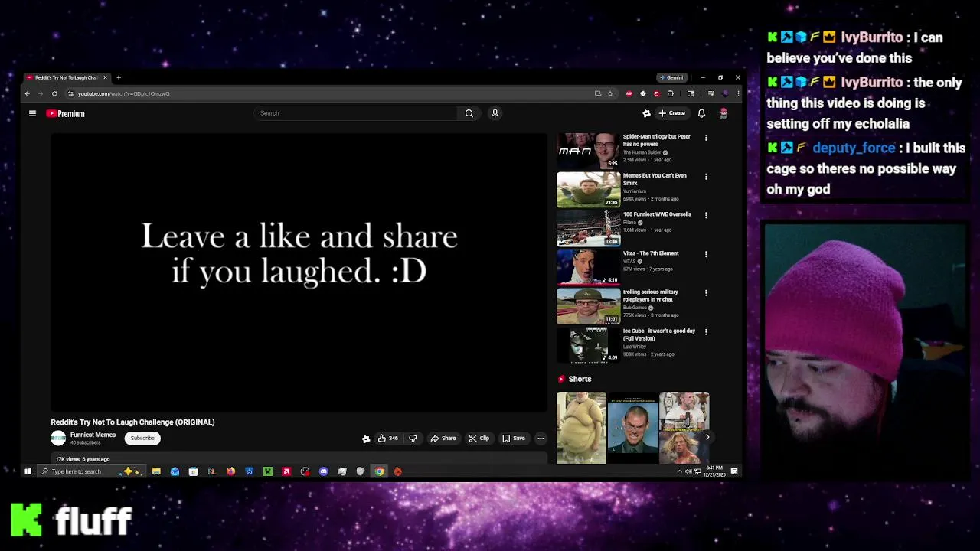Open Gemini button in Chrome title bar

tap(671, 77)
